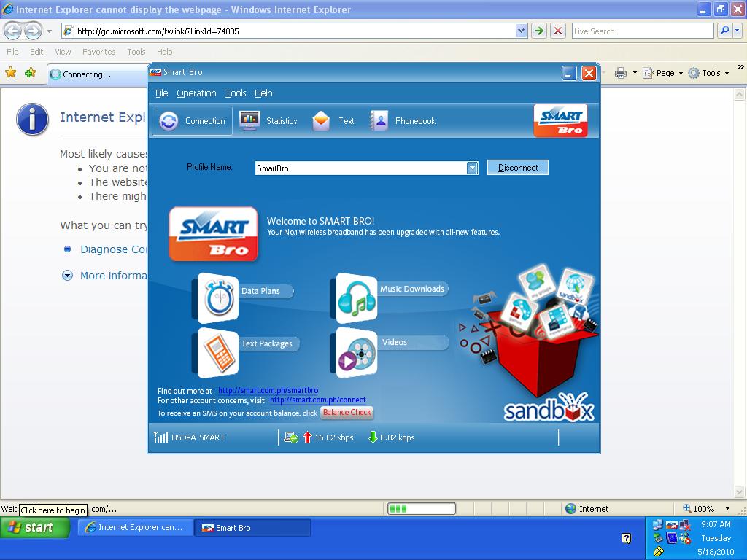The height and width of the screenshot is (560, 747).
Task: Open Smart Bro Help menu
Action: pos(263,93)
